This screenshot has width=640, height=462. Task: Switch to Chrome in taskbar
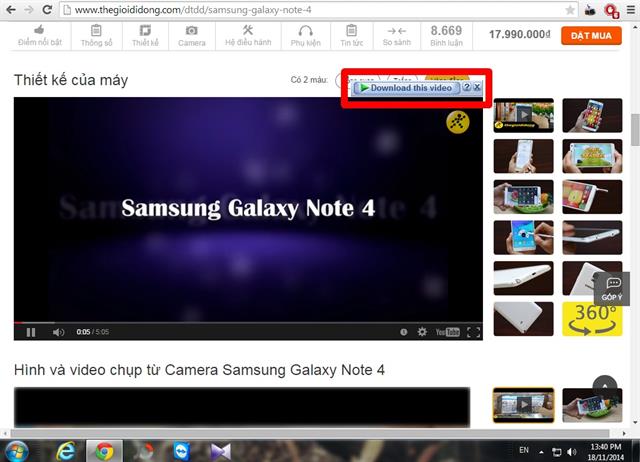pyautogui.click(x=104, y=451)
